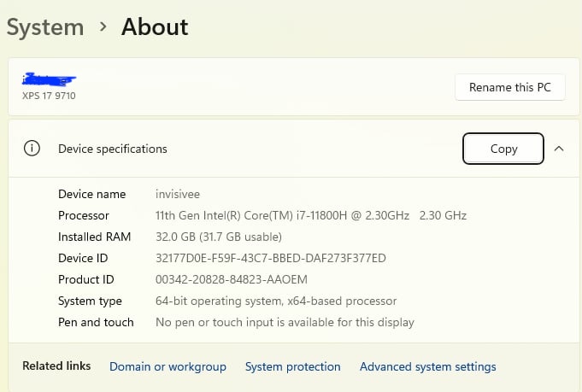Click the Device ID value string

coord(271,258)
